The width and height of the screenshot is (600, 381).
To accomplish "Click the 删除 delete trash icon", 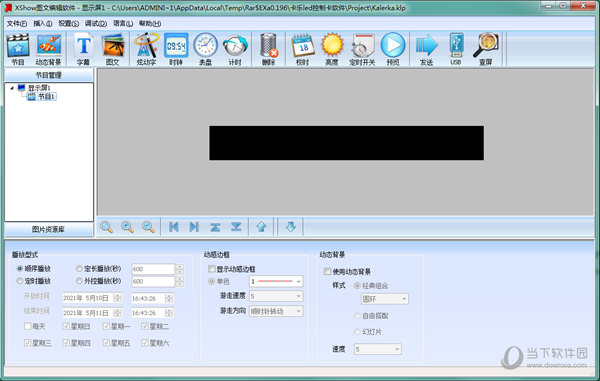I will 269,49.
